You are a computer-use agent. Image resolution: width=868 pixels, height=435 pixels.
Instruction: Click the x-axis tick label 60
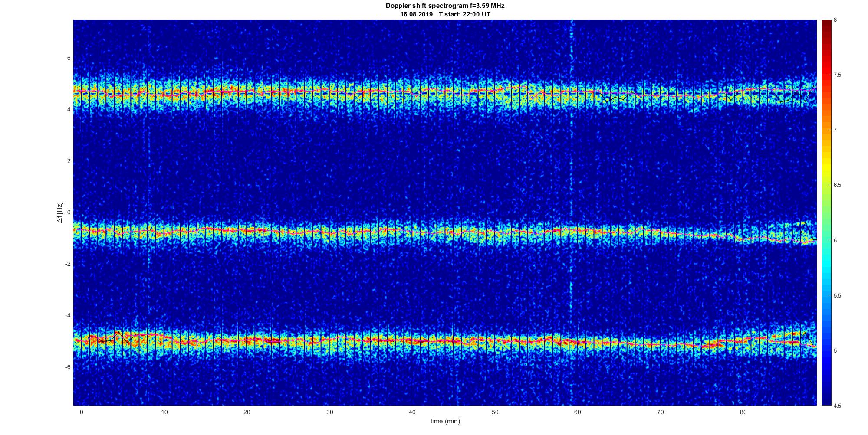point(578,412)
